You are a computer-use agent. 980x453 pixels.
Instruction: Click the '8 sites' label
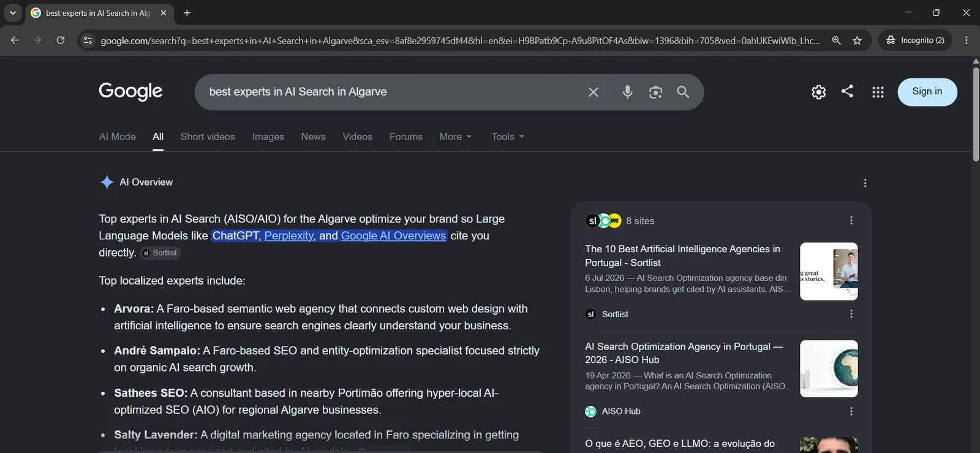coord(640,221)
